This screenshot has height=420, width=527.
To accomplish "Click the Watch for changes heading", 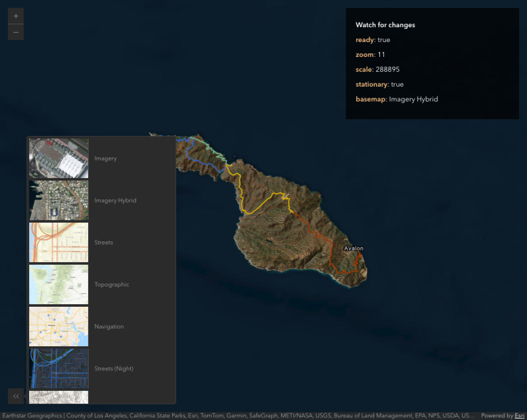I will pyautogui.click(x=385, y=25).
